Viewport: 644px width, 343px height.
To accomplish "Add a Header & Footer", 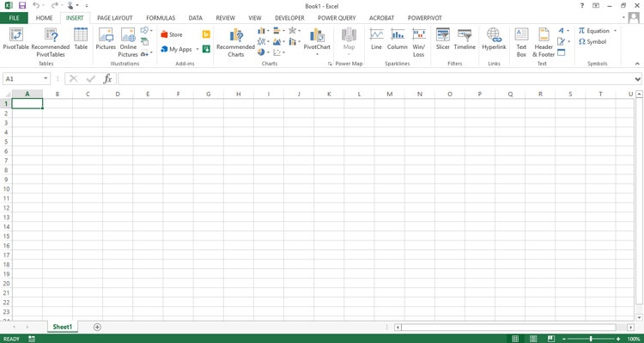I will point(544,42).
